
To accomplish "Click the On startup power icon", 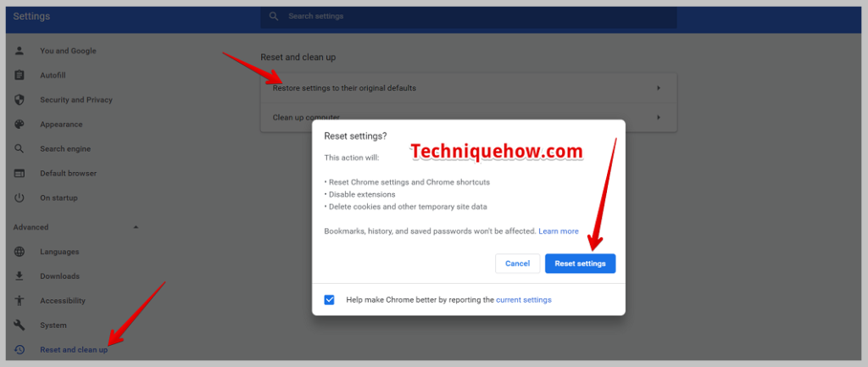I will (19, 197).
